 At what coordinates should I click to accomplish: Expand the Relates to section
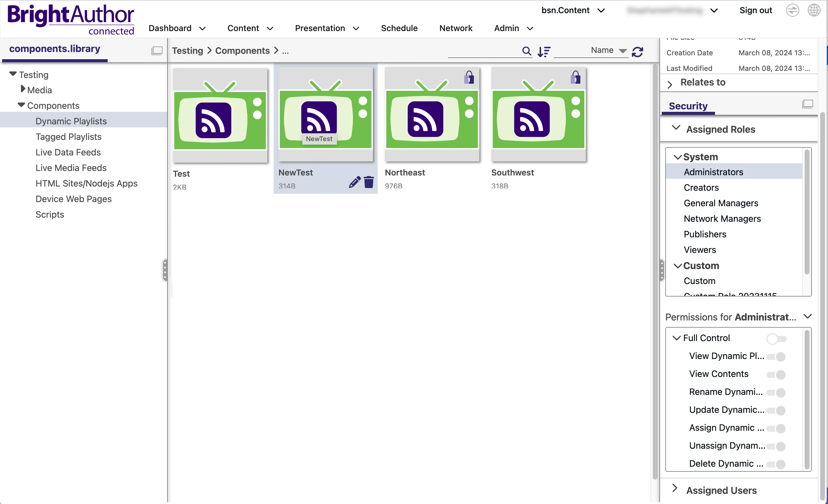coord(670,84)
